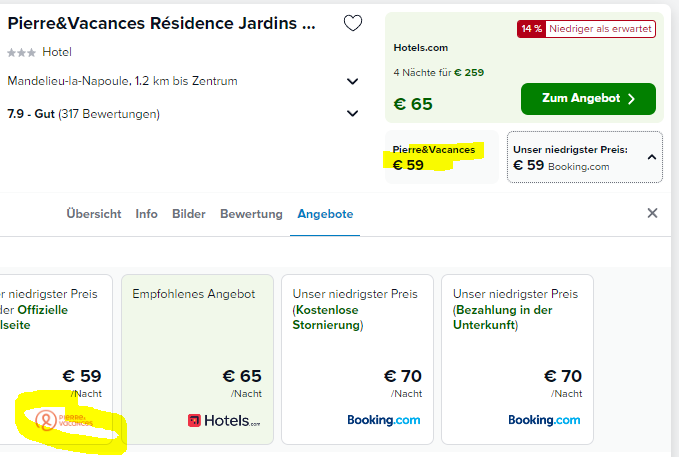Viewport: 679px width, 457px height.
Task: Click the Pierre & Vacances logo
Action: coord(64,420)
